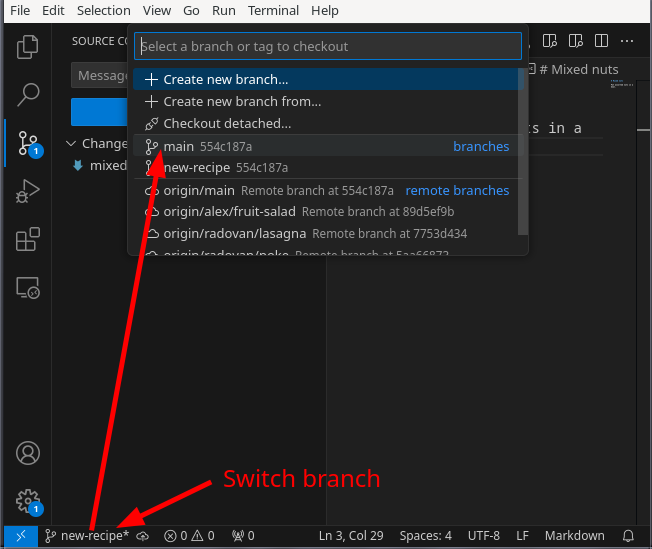Select the new-recipe branch entry
Viewport: 652px width, 549px height.
click(328, 168)
